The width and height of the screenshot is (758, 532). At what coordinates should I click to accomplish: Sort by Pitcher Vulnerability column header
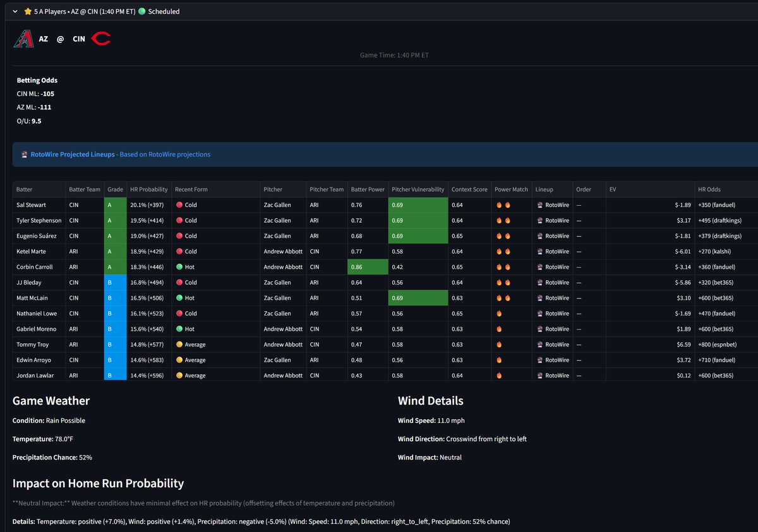coord(418,189)
